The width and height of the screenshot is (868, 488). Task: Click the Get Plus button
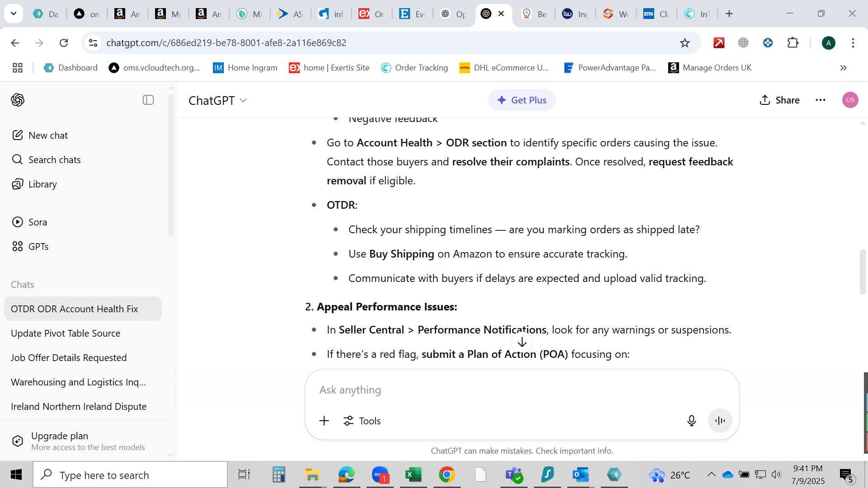click(x=522, y=100)
